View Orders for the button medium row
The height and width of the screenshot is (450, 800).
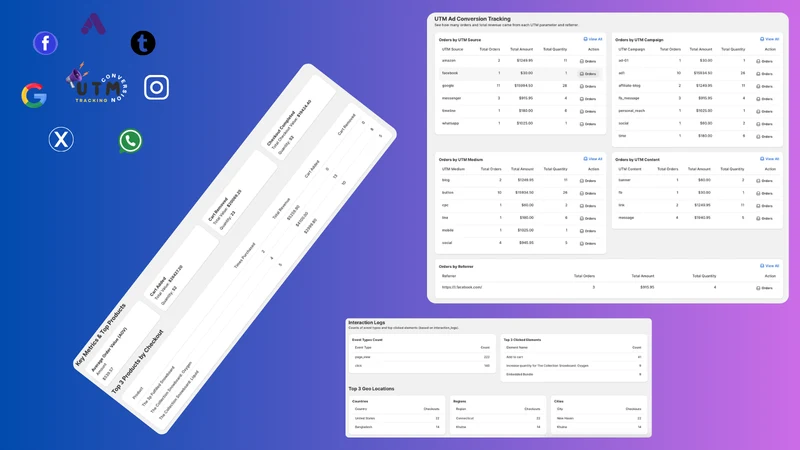point(588,193)
